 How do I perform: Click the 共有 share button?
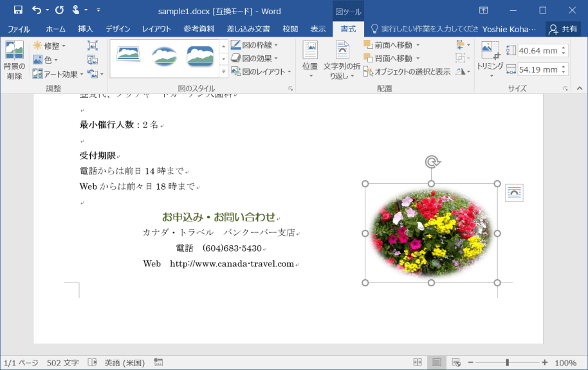563,29
